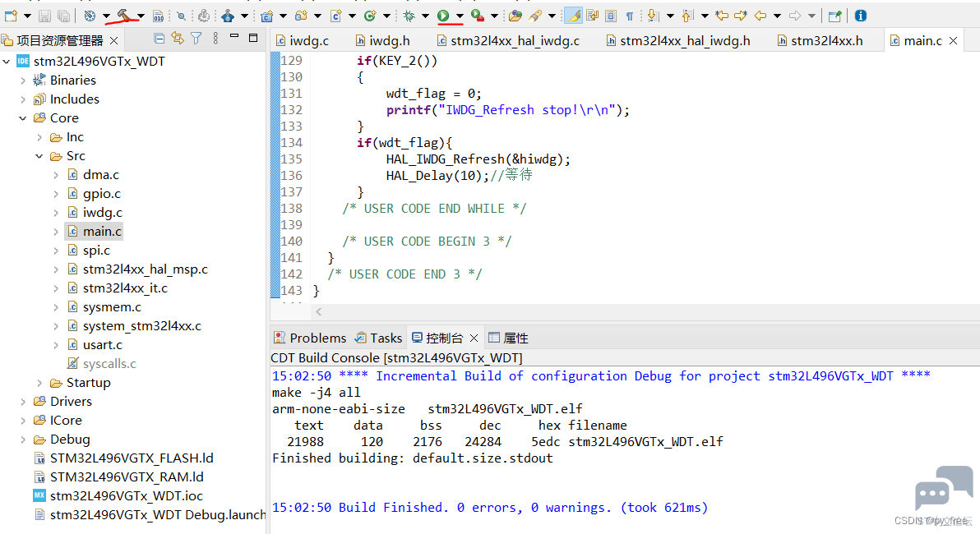Toggle Mark Occurrences highlighter
The height and width of the screenshot is (534, 980).
tap(573, 16)
